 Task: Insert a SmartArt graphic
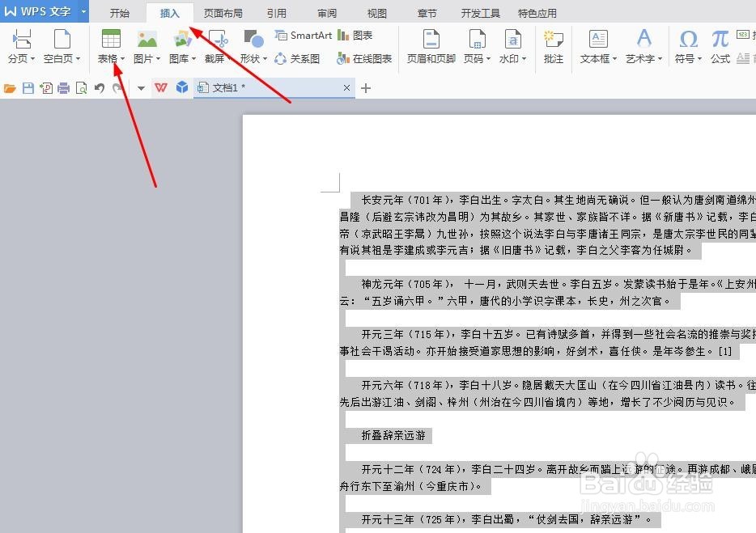click(x=304, y=35)
